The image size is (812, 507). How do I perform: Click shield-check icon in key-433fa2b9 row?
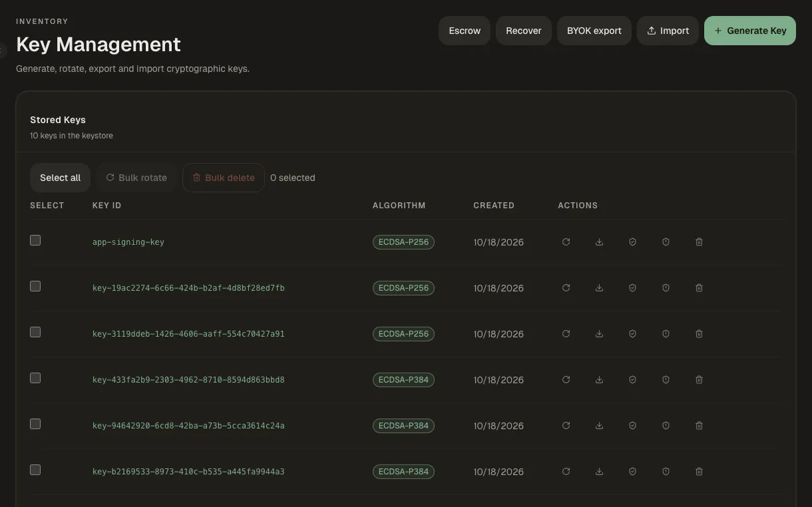(632, 380)
